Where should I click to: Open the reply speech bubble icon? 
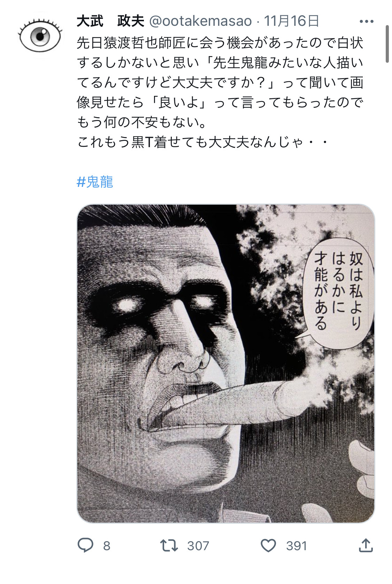click(x=85, y=545)
